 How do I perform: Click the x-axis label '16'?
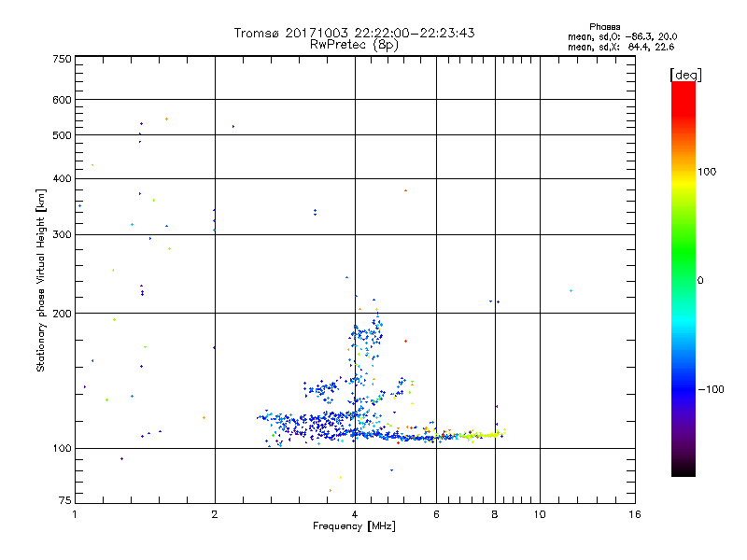[635, 514]
